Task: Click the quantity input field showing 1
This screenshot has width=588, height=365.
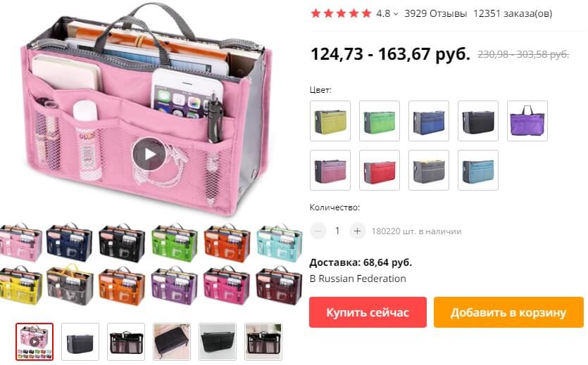Action: (x=337, y=231)
